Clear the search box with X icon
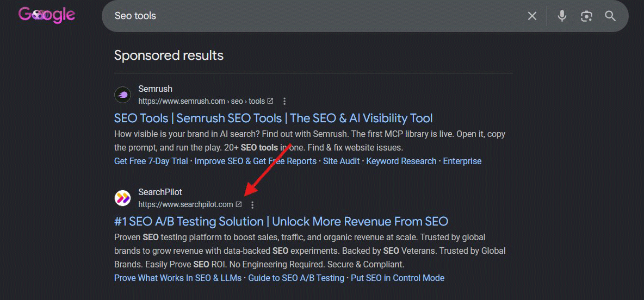The height and width of the screenshot is (300, 644). [532, 16]
